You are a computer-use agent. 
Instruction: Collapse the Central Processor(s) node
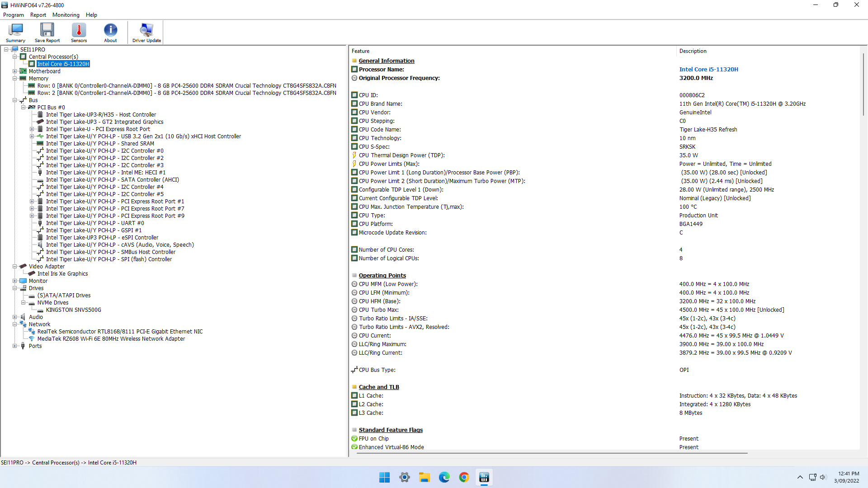click(14, 56)
